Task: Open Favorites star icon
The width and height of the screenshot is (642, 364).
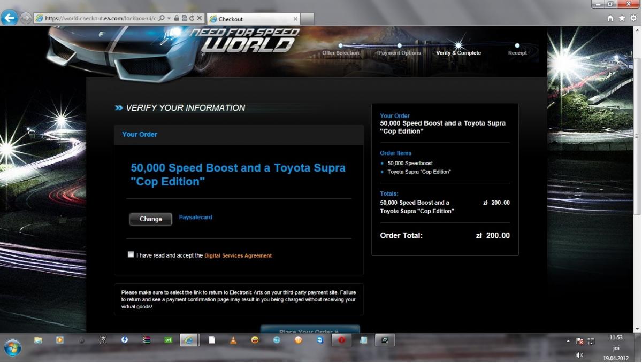Action: (x=622, y=18)
